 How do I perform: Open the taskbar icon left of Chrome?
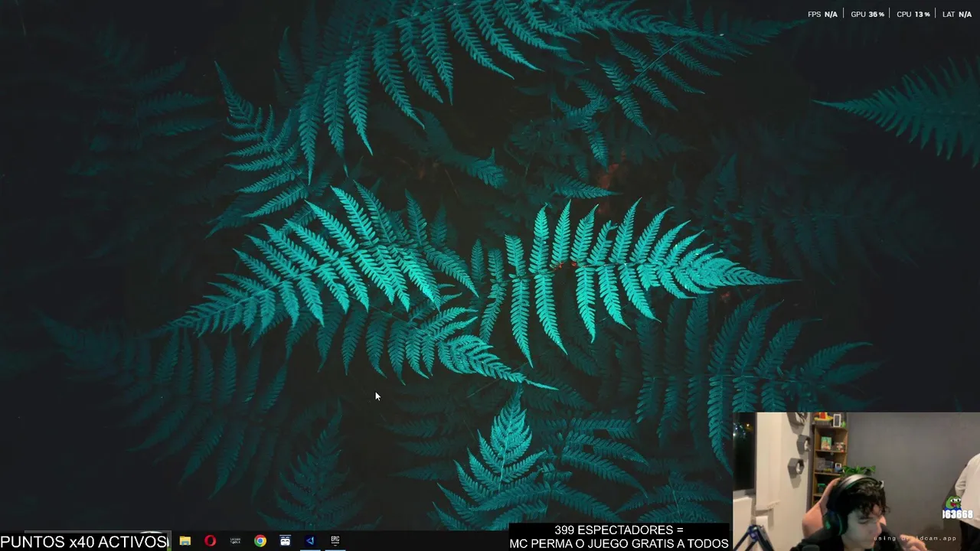click(x=235, y=541)
